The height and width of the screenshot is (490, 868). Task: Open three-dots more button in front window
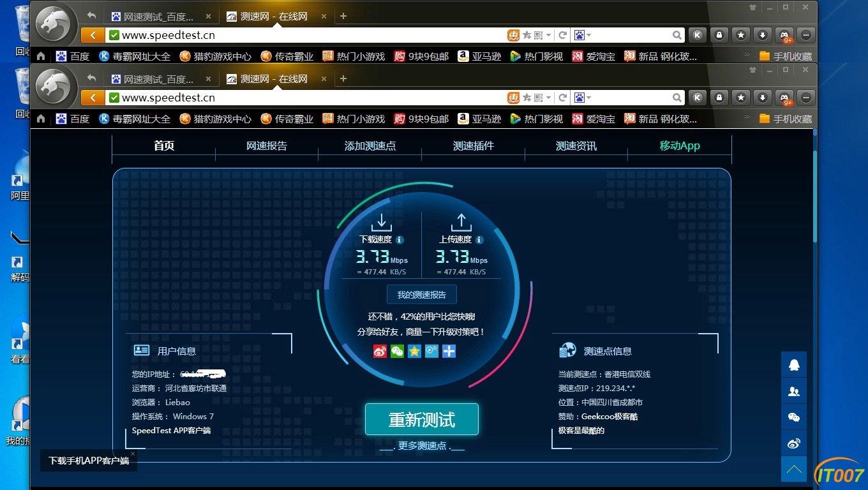point(807,98)
